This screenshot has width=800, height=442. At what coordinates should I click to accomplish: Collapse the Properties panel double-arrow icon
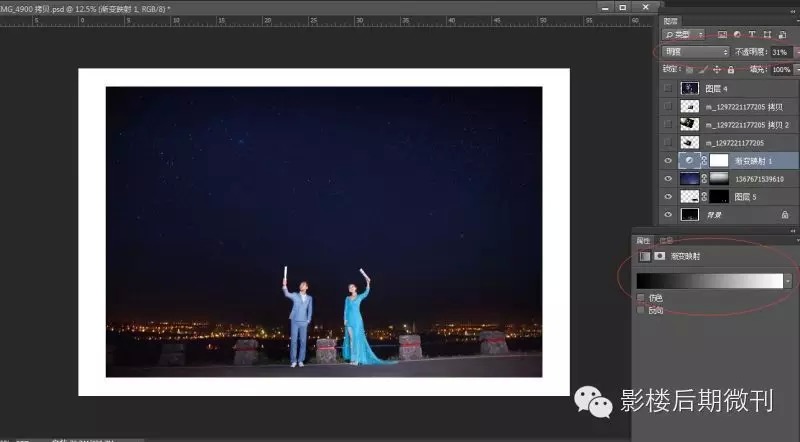[792, 231]
